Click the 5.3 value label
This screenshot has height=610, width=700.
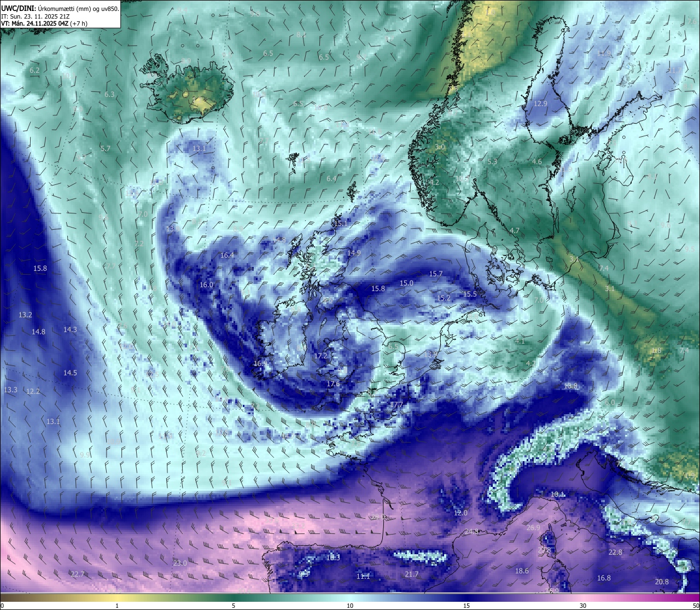click(x=492, y=162)
